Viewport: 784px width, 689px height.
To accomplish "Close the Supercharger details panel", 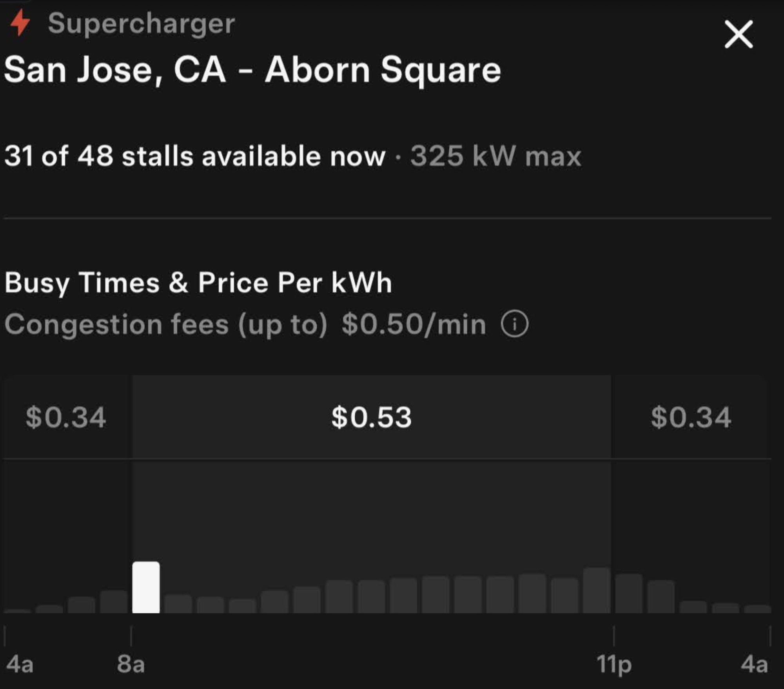I will [x=739, y=35].
